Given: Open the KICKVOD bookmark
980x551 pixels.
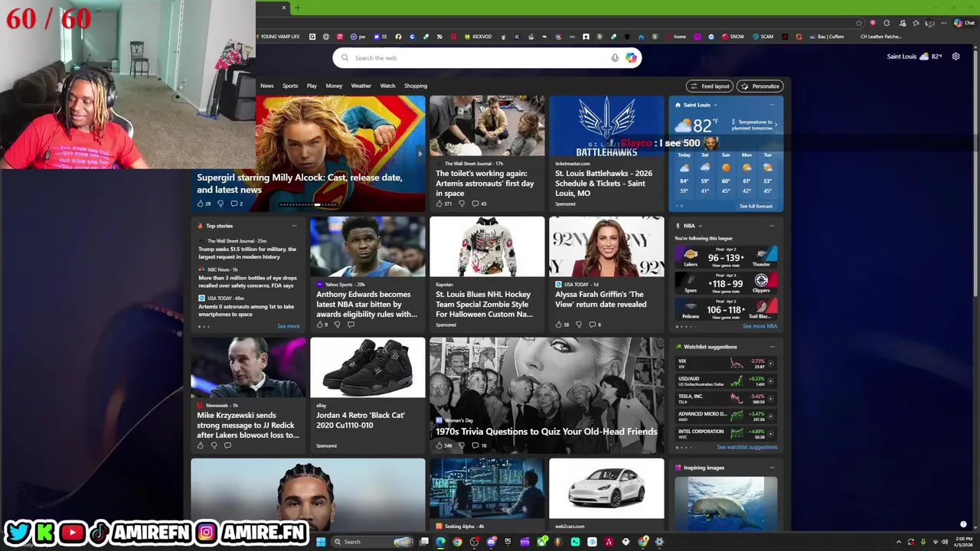Looking at the screenshot, I should pyautogui.click(x=477, y=37).
